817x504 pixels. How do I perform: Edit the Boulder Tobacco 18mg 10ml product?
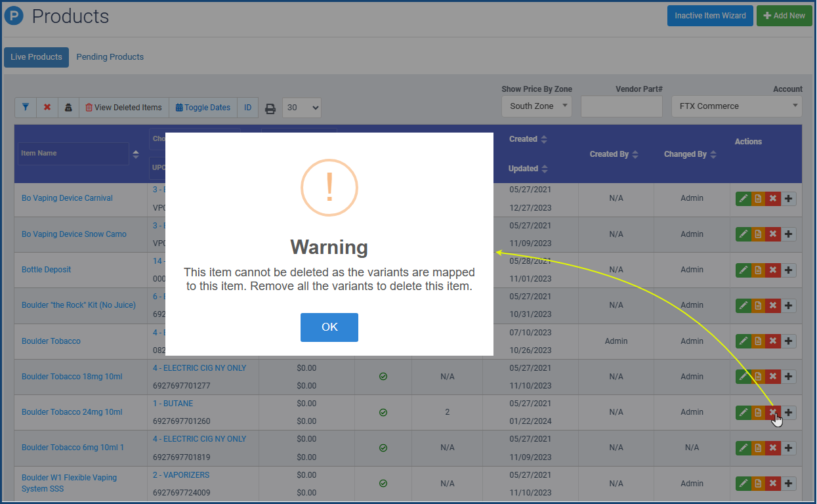pos(743,377)
